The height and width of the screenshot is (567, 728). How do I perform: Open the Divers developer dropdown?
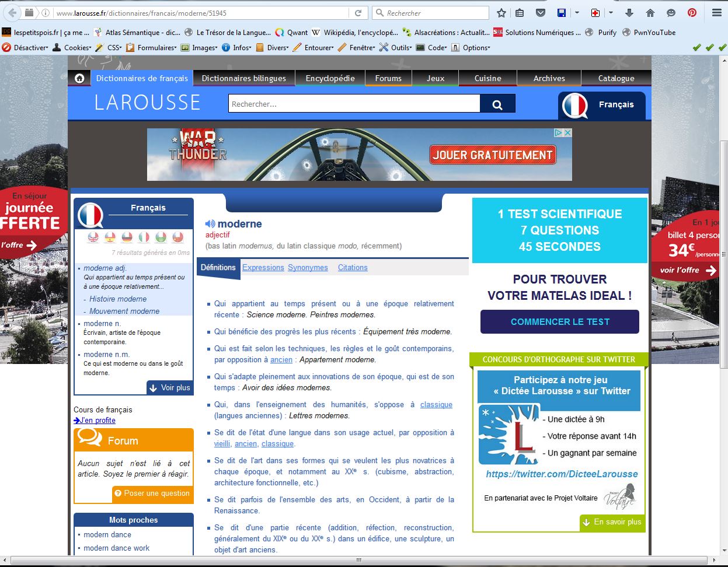[x=272, y=48]
